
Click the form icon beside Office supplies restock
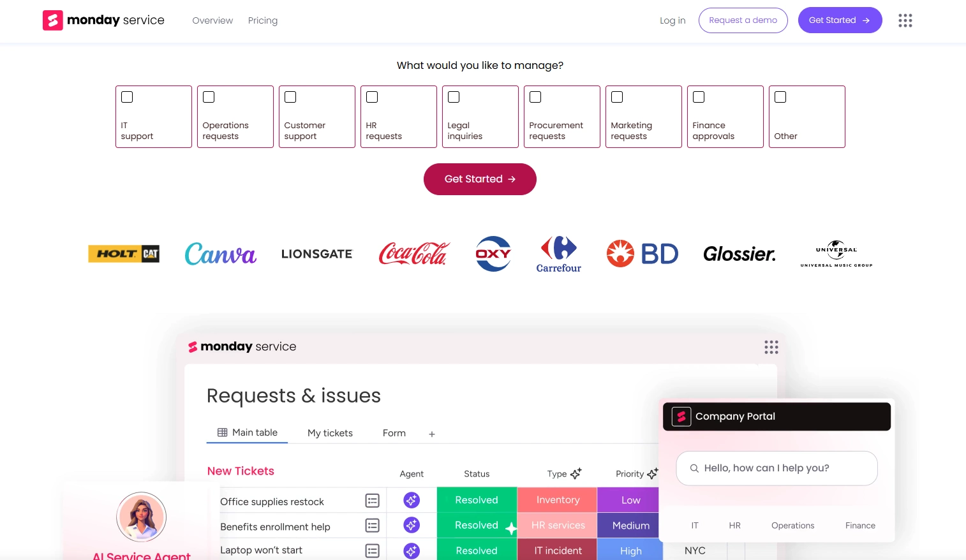[373, 501]
